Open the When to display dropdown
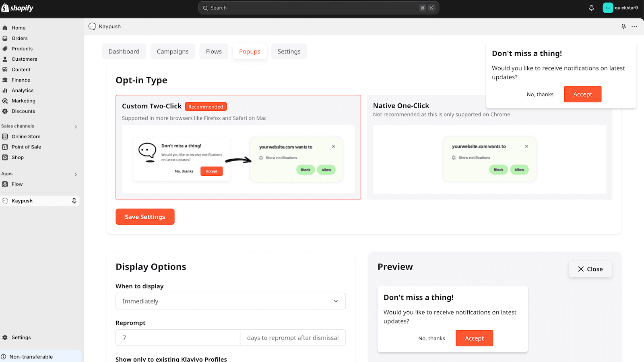644x362 pixels. (230, 301)
